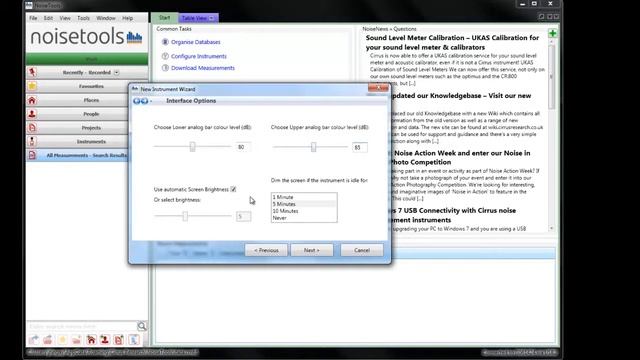Open the Organise Databases link
The height and width of the screenshot is (360, 640).
click(196, 42)
